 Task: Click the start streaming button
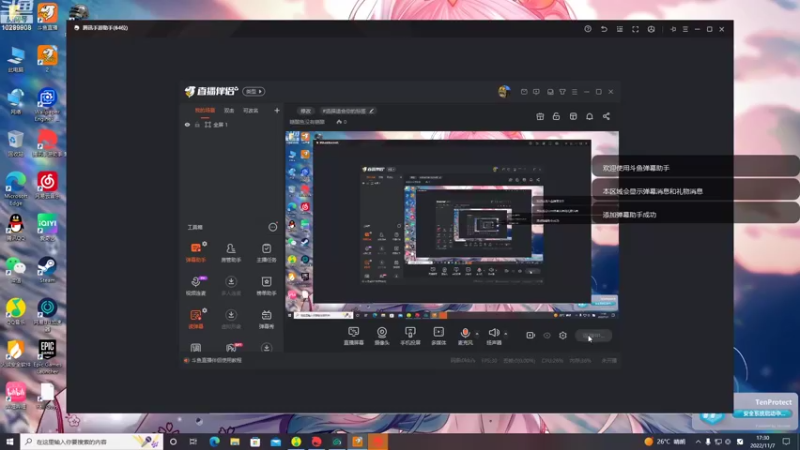(593, 335)
